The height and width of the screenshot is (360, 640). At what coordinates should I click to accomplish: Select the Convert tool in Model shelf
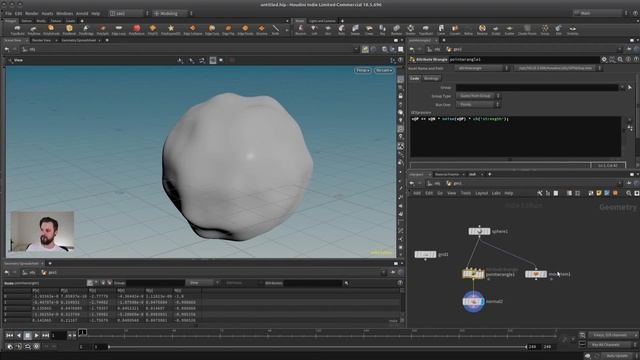click(x=455, y=29)
